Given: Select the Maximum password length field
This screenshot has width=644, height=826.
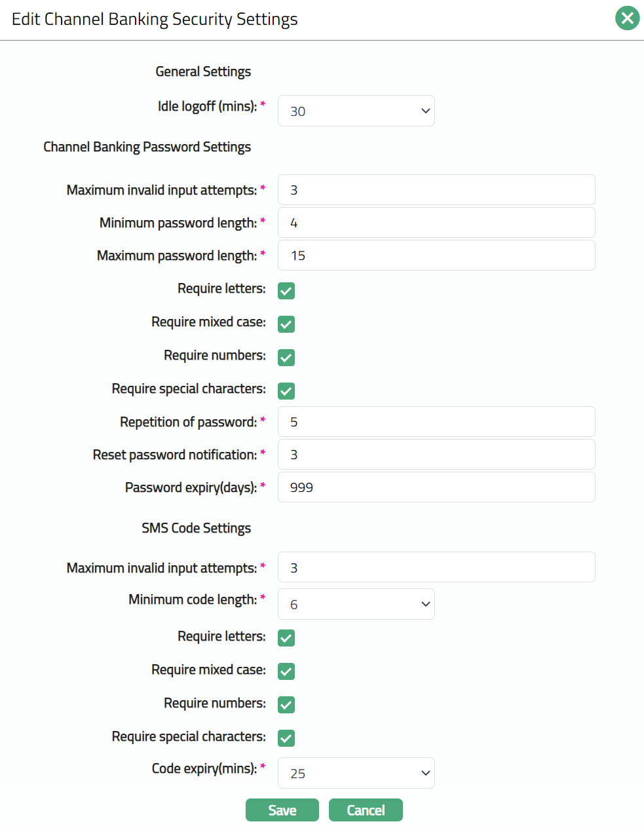Looking at the screenshot, I should [x=436, y=255].
